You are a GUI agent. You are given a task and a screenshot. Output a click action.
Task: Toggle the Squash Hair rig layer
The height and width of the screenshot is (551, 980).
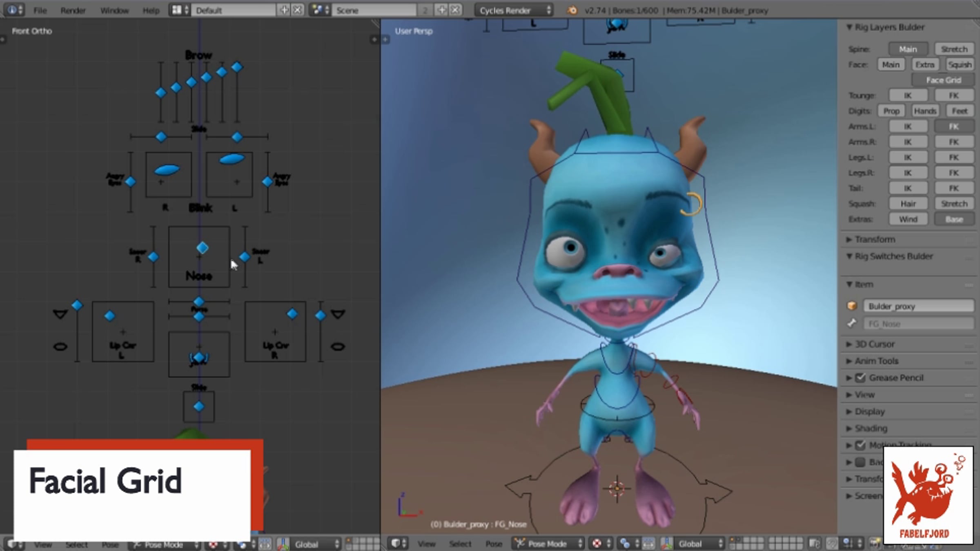(908, 204)
